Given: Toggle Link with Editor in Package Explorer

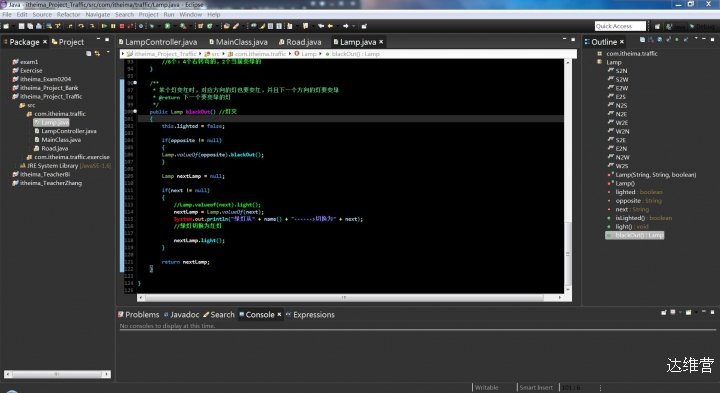Looking at the screenshot, I should tap(97, 54).
